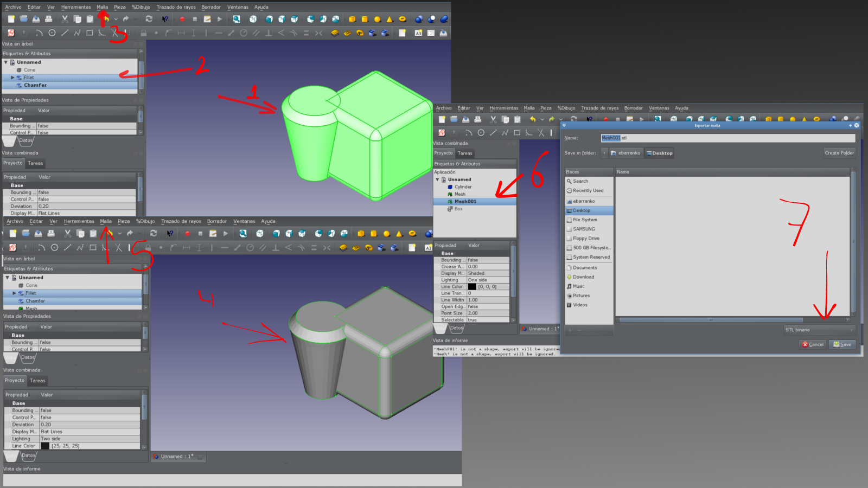Image resolution: width=868 pixels, height=488 pixels.
Task: Switch to Tareas tab in top-left window
Action: (x=35, y=163)
